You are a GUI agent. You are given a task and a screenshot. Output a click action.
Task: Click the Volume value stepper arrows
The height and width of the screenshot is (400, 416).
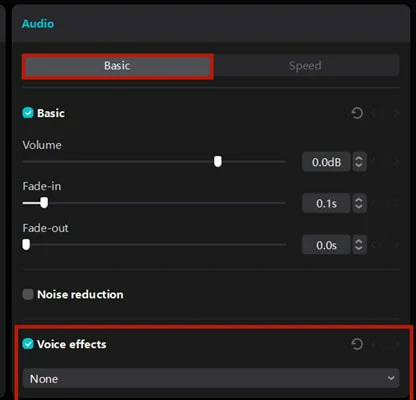359,162
